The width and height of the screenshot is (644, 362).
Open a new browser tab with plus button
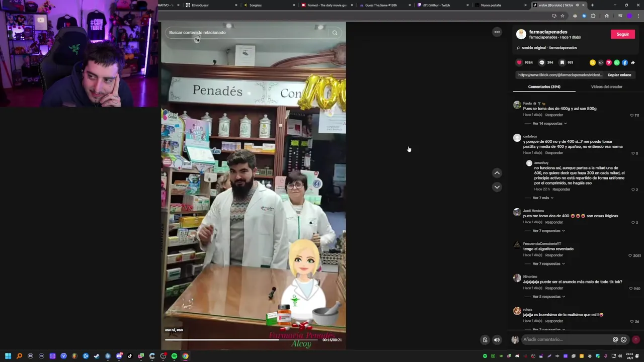[592, 5]
